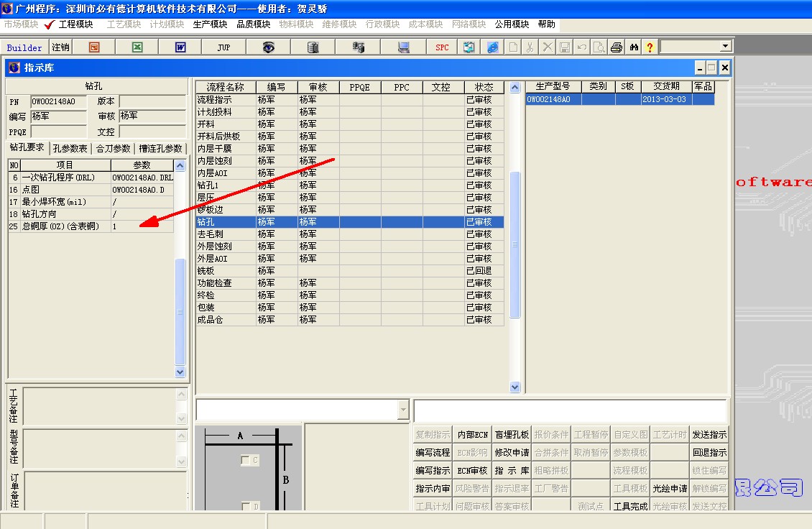
Task: Click the process table scroll-up arrow
Action: pyautogui.click(x=515, y=88)
